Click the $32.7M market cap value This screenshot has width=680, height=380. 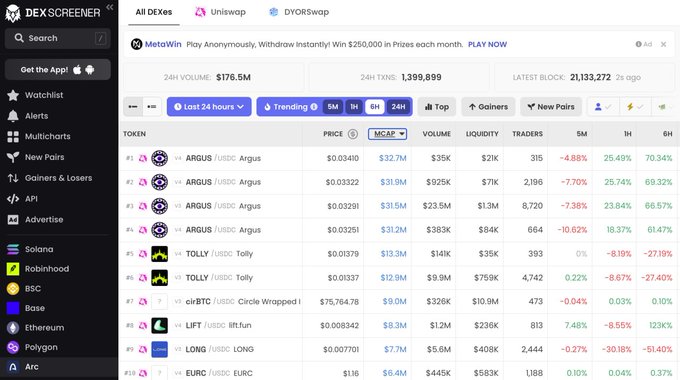[x=392, y=158]
